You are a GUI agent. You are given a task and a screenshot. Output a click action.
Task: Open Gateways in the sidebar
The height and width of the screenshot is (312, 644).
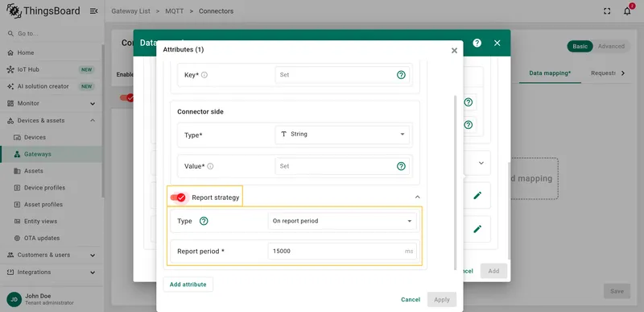(51, 154)
